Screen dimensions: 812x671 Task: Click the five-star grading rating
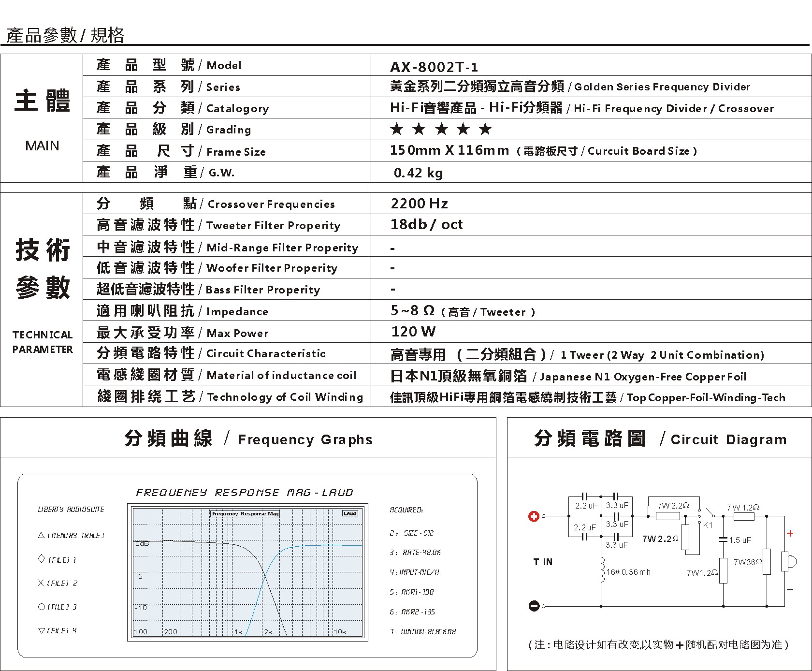(441, 129)
